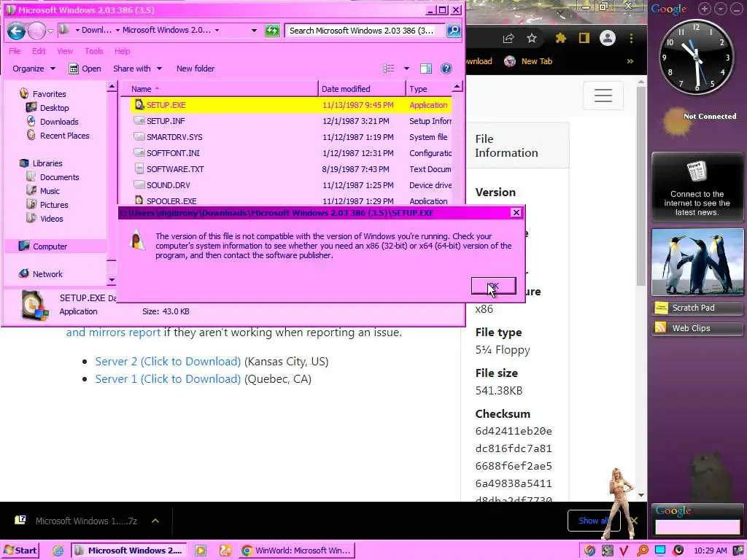Select SETUP.INF file row
This screenshot has width=747, height=560.
click(290, 121)
